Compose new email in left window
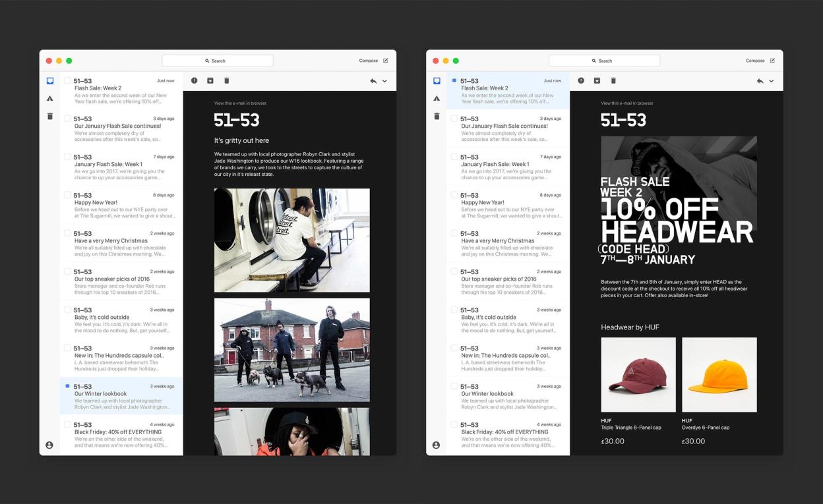 tap(373, 61)
